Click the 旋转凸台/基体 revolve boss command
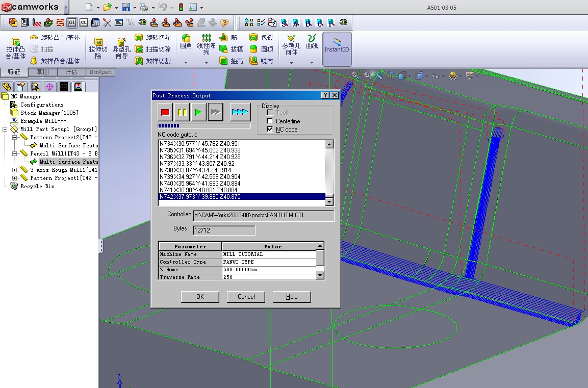This screenshot has height=388, width=588. pos(55,38)
